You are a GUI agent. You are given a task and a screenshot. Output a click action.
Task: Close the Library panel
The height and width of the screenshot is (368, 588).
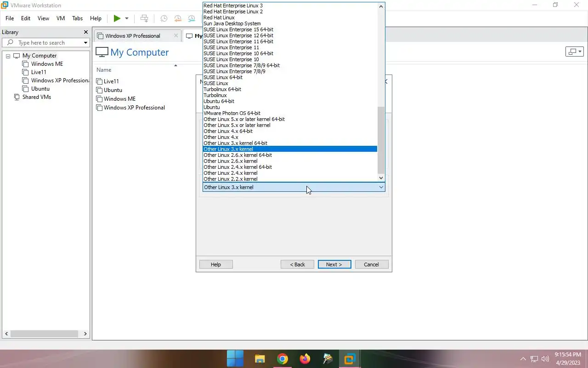(x=85, y=32)
